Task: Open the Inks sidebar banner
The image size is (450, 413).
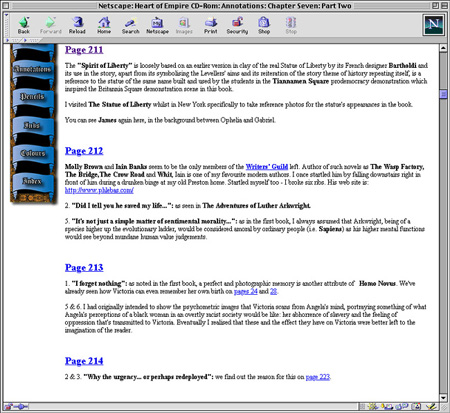Action: tap(33, 125)
